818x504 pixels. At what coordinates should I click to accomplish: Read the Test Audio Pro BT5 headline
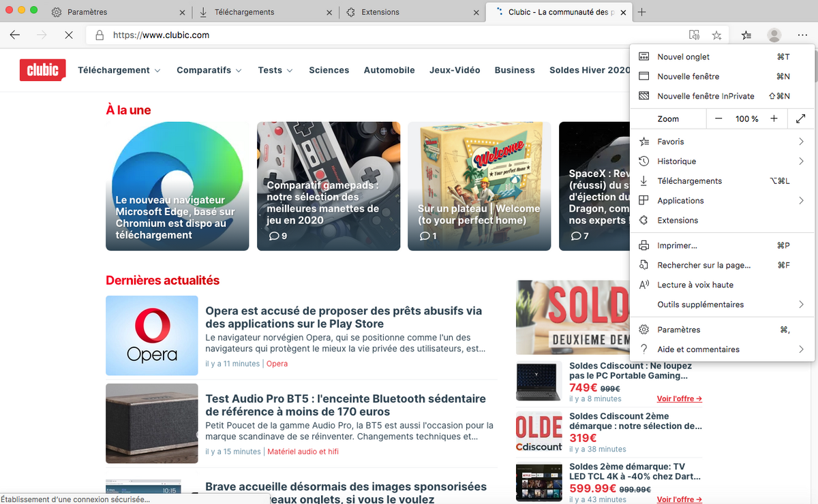point(346,405)
